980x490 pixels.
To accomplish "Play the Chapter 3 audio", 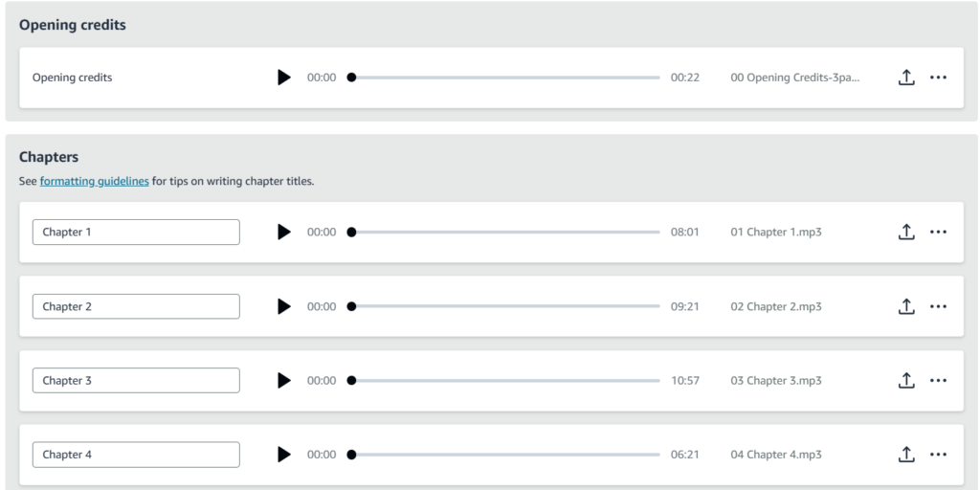I will point(284,381).
